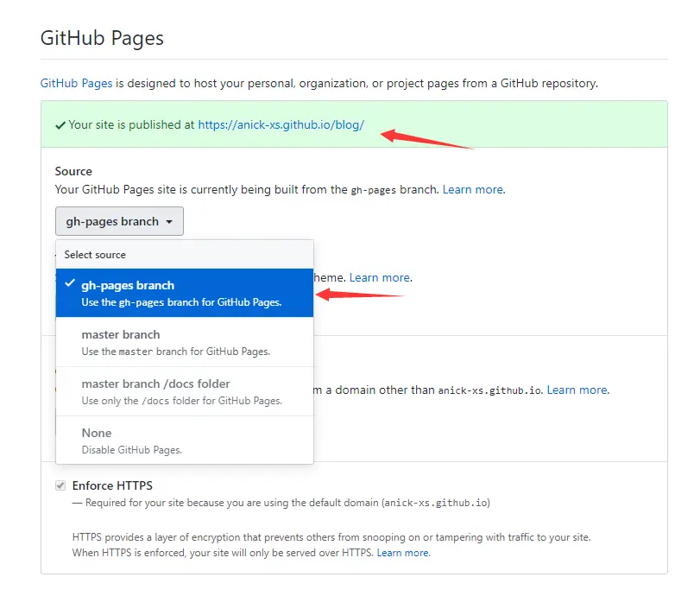
Task: Click the 'Required for your site' default domain note
Action: [281, 503]
